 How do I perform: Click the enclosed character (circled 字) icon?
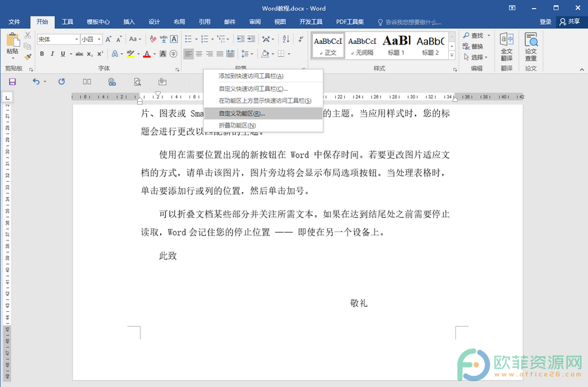173,54
